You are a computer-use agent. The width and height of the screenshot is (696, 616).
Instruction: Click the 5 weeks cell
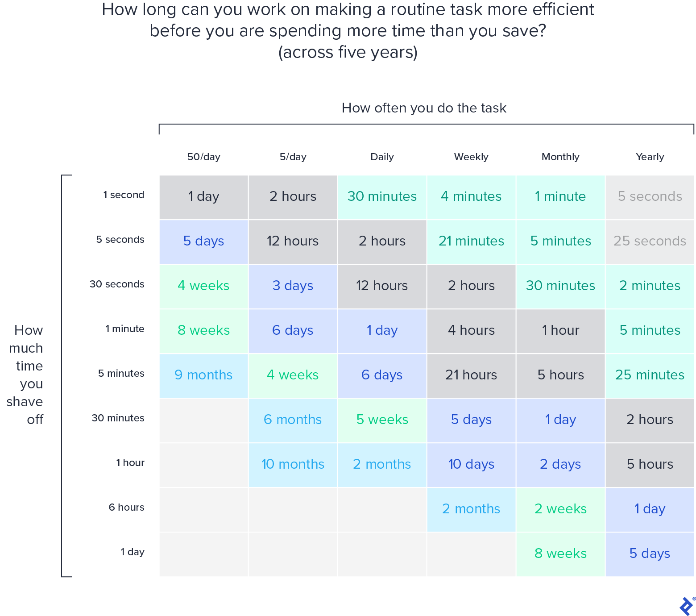(382, 420)
